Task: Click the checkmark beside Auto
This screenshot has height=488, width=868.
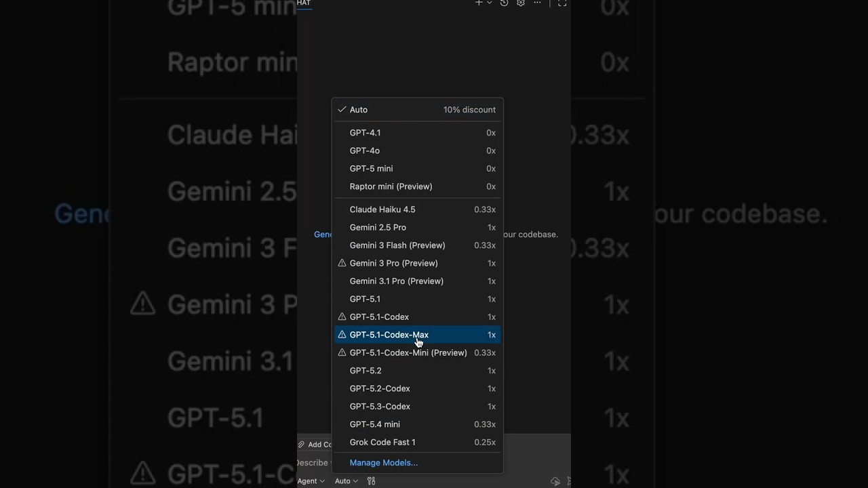Action: pos(342,109)
